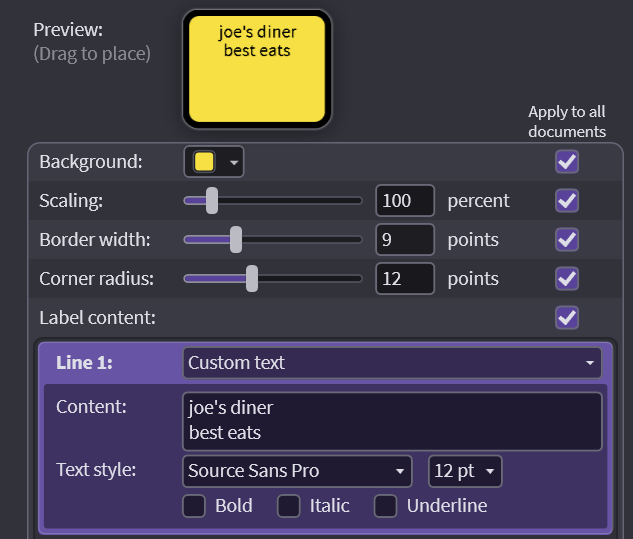Click the Content text box
Viewport: 633px width, 539px height.
[392, 421]
